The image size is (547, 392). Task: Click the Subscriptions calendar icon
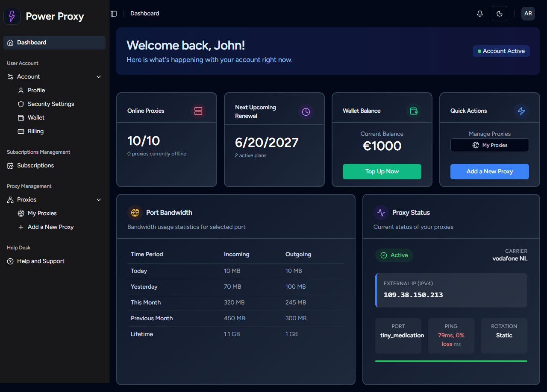[x=10, y=166]
